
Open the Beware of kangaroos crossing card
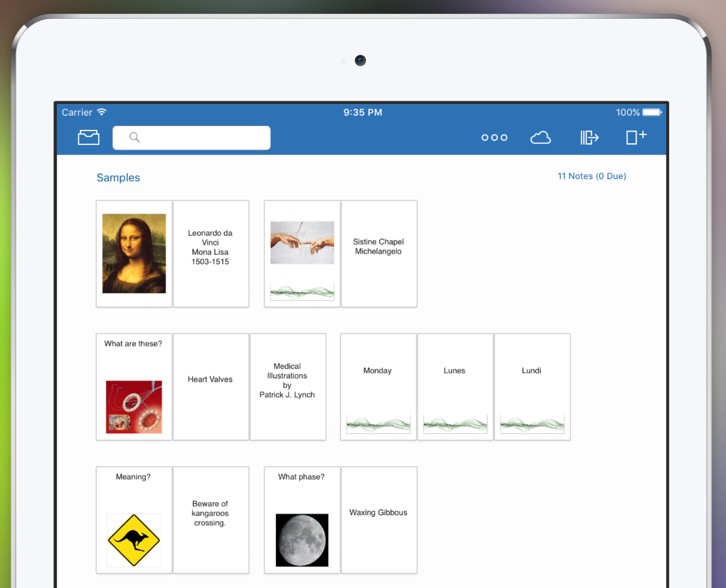pos(211,520)
